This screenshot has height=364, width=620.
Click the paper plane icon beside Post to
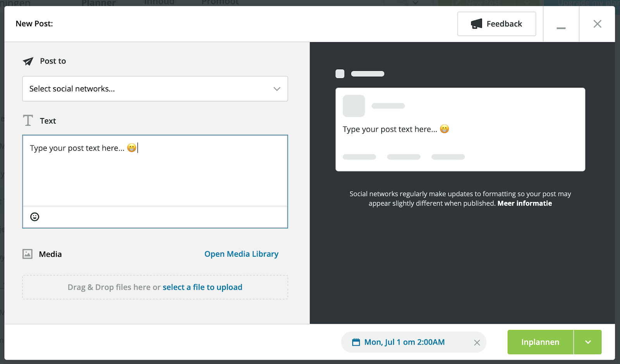tap(28, 61)
